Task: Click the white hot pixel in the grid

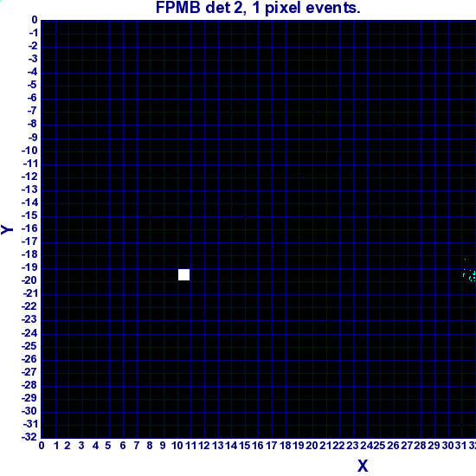Action: pyautogui.click(x=183, y=274)
